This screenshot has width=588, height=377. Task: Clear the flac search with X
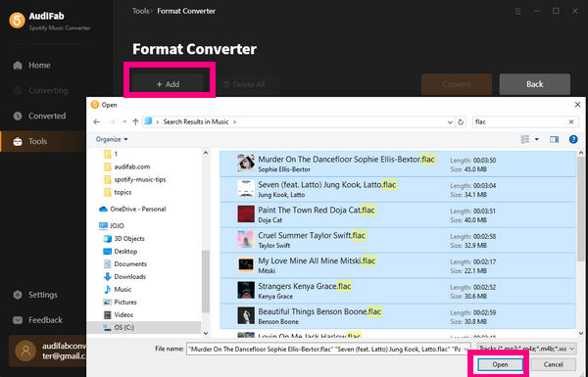coord(571,121)
